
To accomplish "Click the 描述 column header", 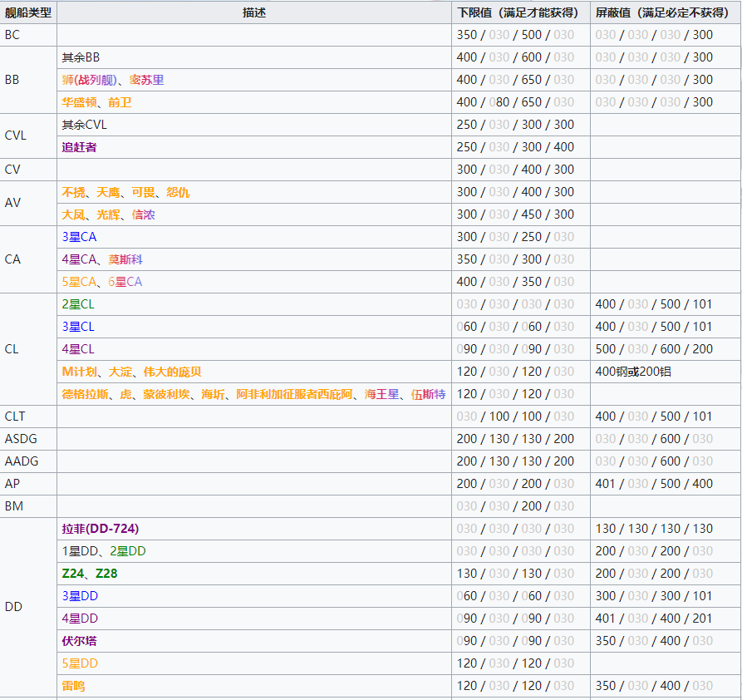I will 254,12.
